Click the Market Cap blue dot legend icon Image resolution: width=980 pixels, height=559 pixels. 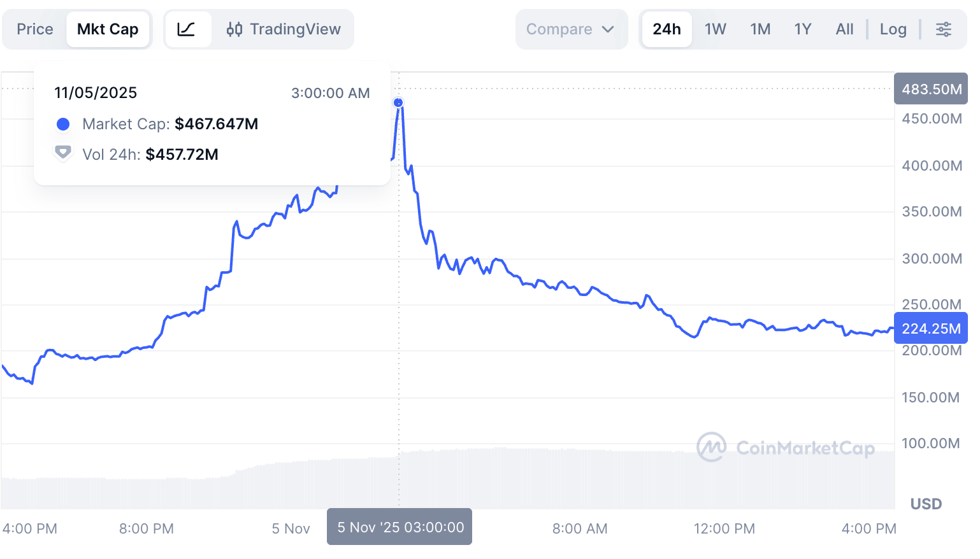coord(63,124)
